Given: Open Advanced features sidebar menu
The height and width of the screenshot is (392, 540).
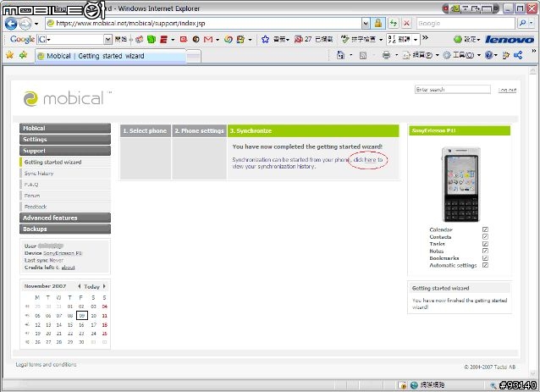Looking at the screenshot, I should click(65, 218).
